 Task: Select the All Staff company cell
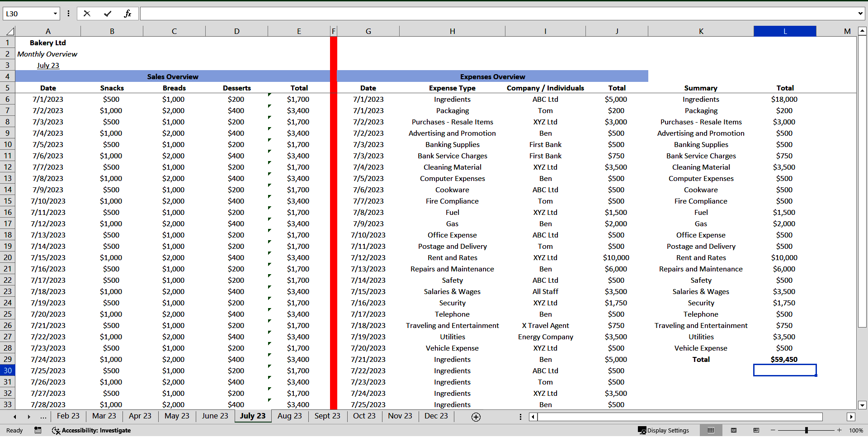tap(545, 291)
